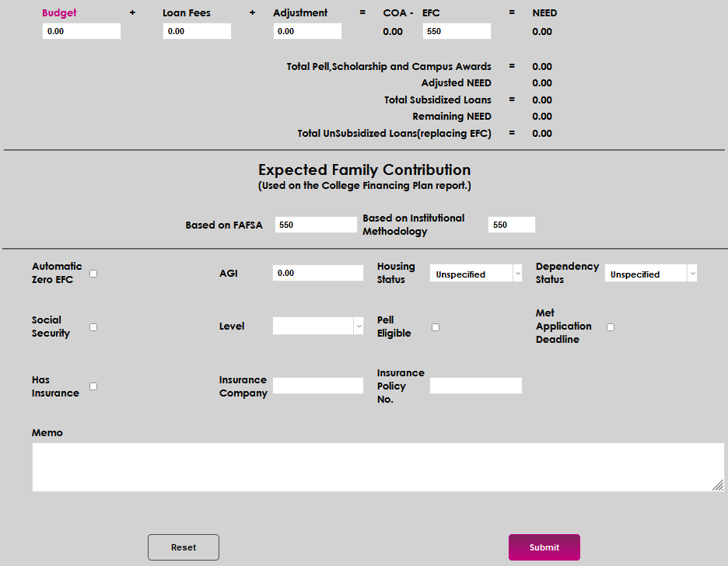This screenshot has width=728, height=566.
Task: Click the EFC field in the formula row
Action: coord(457,31)
